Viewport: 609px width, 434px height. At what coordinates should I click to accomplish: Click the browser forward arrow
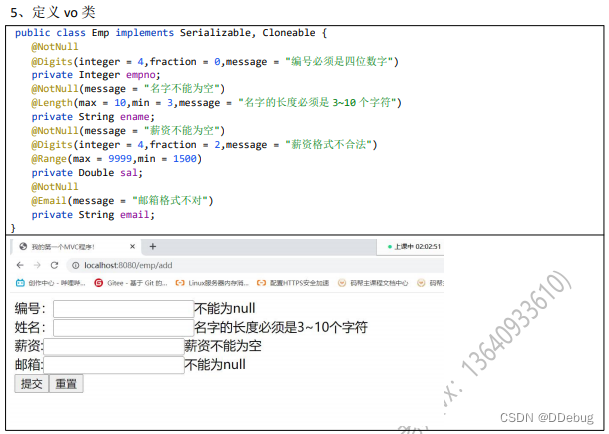[x=37, y=265]
